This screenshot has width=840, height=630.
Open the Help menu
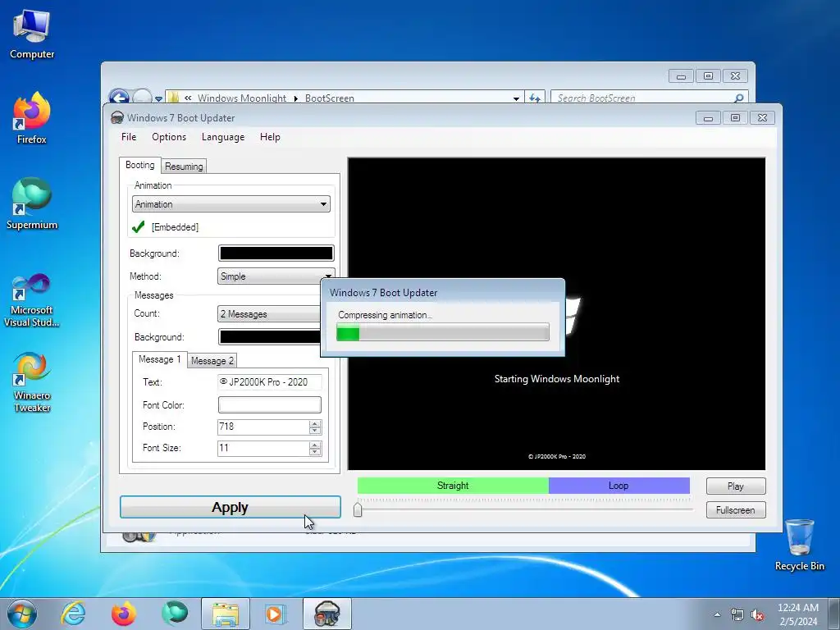(x=270, y=137)
